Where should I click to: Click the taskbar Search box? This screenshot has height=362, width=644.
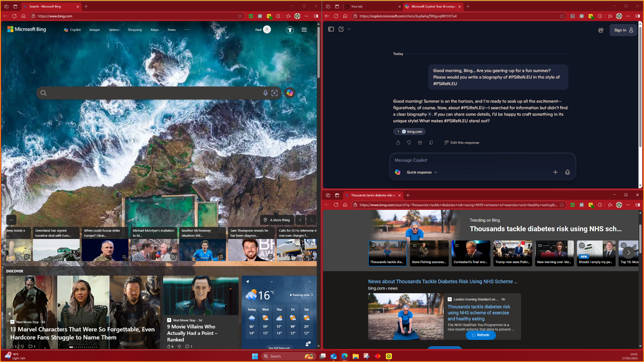[x=289, y=356]
